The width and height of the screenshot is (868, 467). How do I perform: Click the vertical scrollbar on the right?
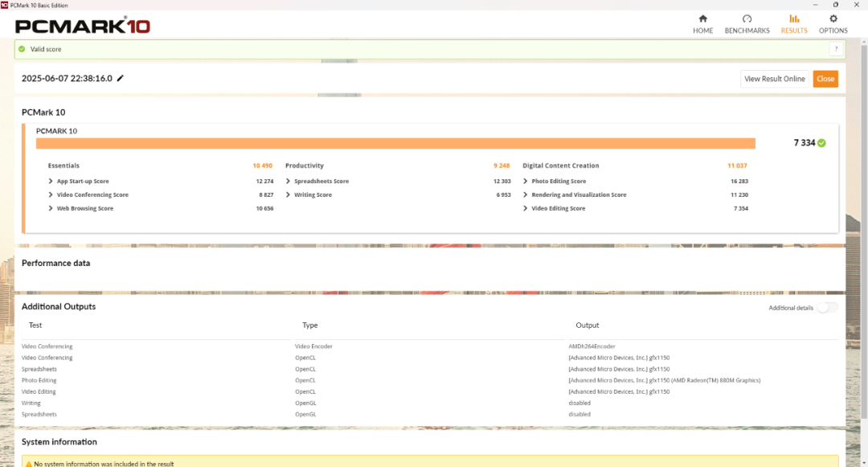point(864,232)
